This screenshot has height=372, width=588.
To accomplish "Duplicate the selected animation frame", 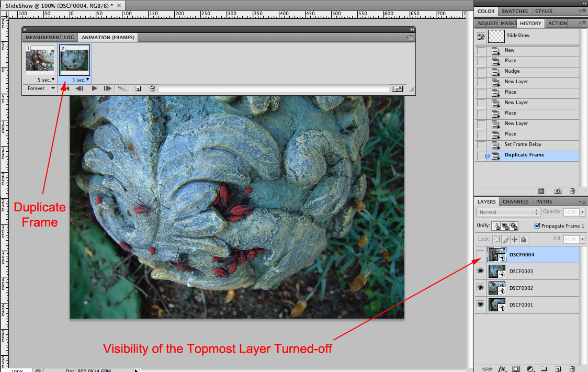I will click(138, 89).
